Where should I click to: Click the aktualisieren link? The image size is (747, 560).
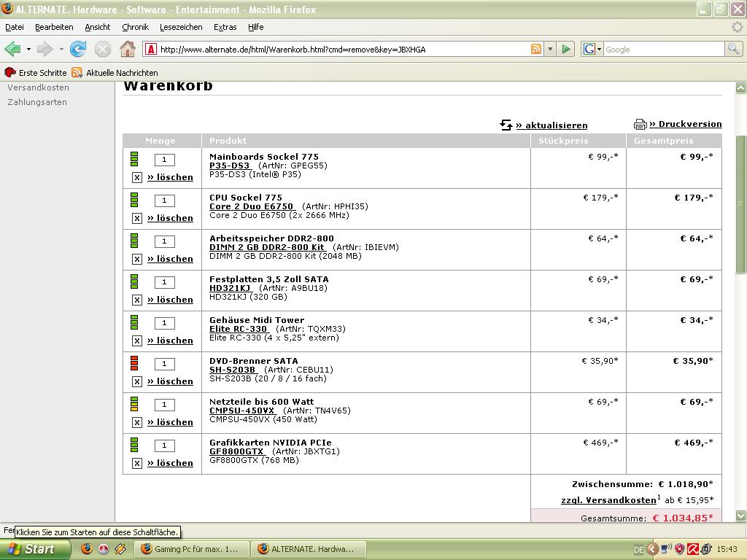point(551,125)
